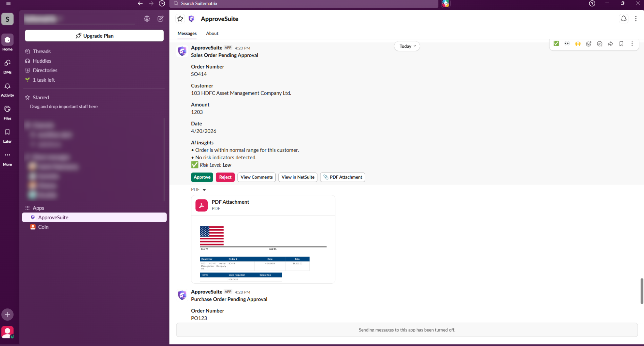Open the PDF preview thumbnail
The width and height of the screenshot is (644, 346).
click(263, 249)
